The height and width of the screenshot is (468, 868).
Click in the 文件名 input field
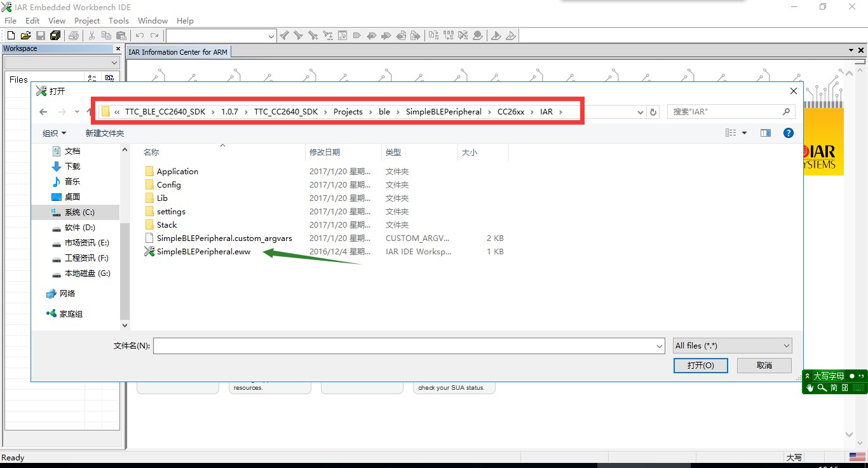pos(403,346)
